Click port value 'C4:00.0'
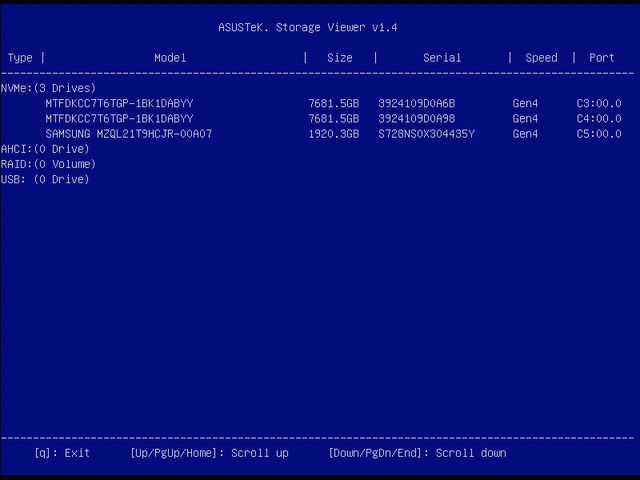 click(599, 119)
